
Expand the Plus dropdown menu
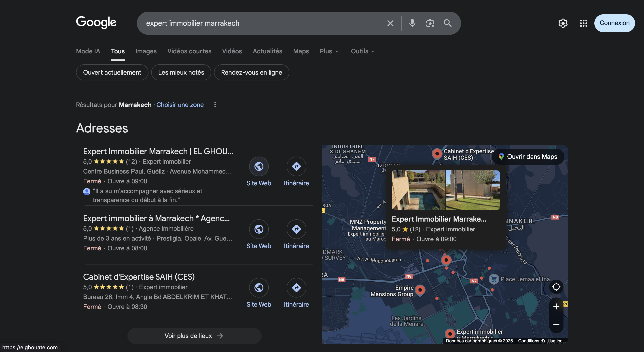[x=329, y=51]
